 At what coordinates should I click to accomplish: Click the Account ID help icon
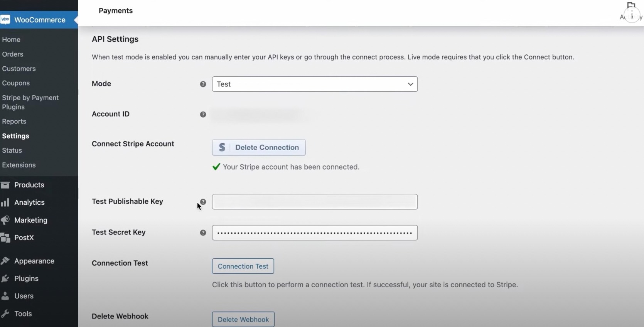click(203, 115)
